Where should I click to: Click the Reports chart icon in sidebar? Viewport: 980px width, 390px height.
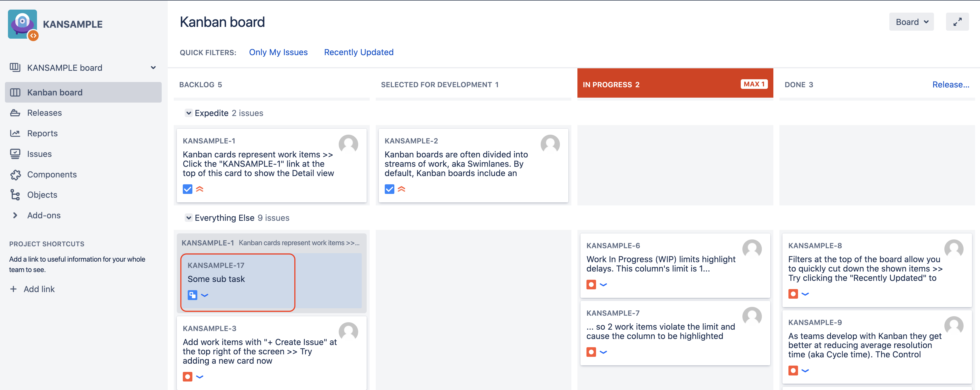[15, 133]
